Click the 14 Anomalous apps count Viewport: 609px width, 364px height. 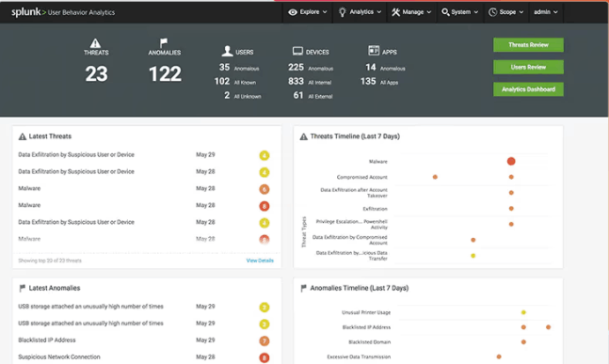tap(371, 67)
